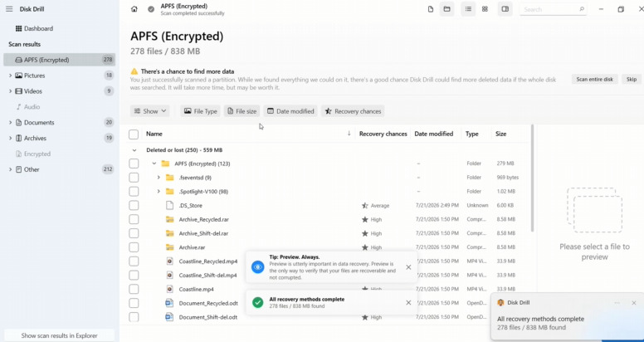Check the Archive_Shift-del.rar checkbox

pos(134,233)
